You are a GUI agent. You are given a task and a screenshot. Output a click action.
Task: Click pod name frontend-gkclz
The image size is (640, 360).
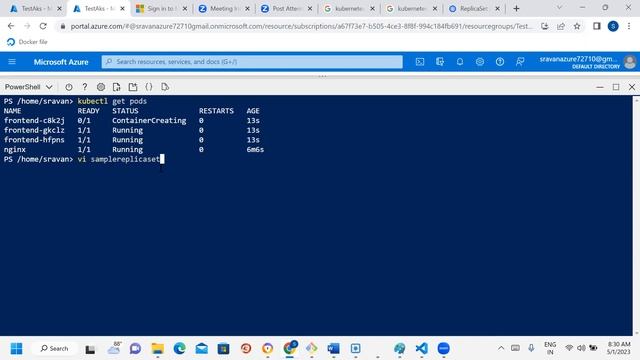point(34,130)
